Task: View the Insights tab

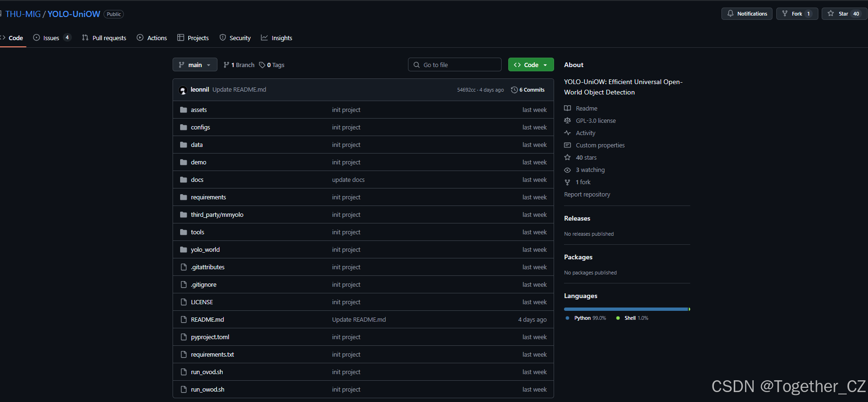Action: pyautogui.click(x=277, y=38)
